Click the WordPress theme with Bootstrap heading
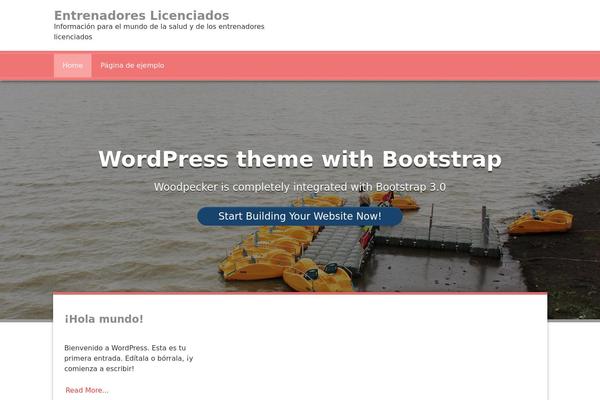 pos(300,159)
